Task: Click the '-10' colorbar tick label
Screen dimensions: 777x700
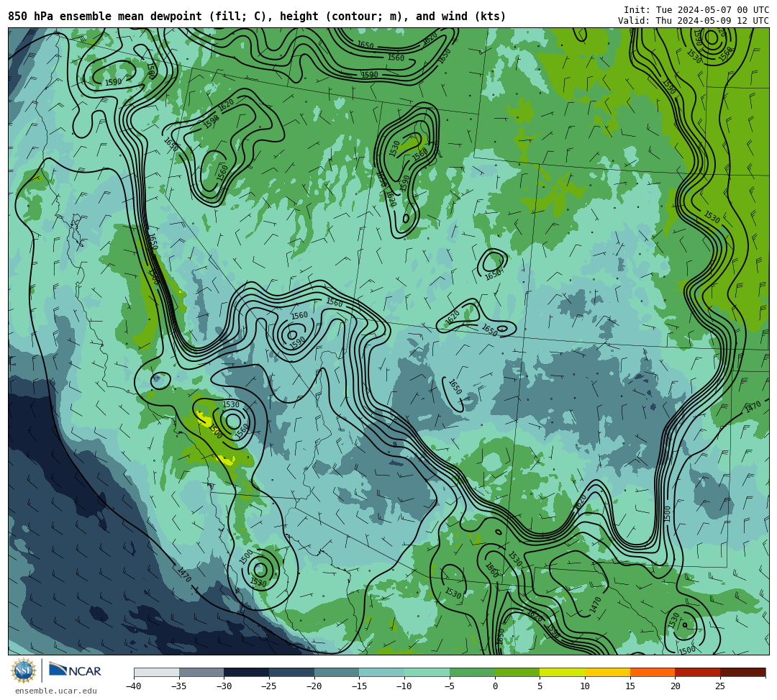Action: tap(404, 686)
